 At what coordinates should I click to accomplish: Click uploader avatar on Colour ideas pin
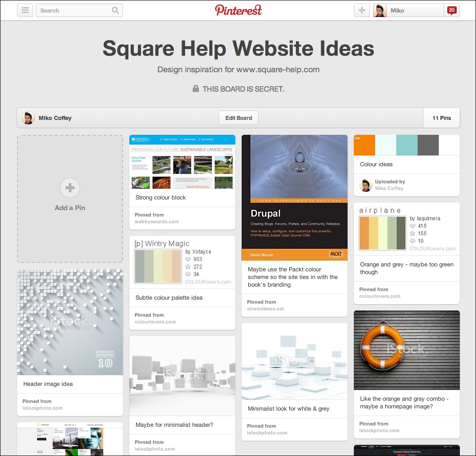(366, 185)
